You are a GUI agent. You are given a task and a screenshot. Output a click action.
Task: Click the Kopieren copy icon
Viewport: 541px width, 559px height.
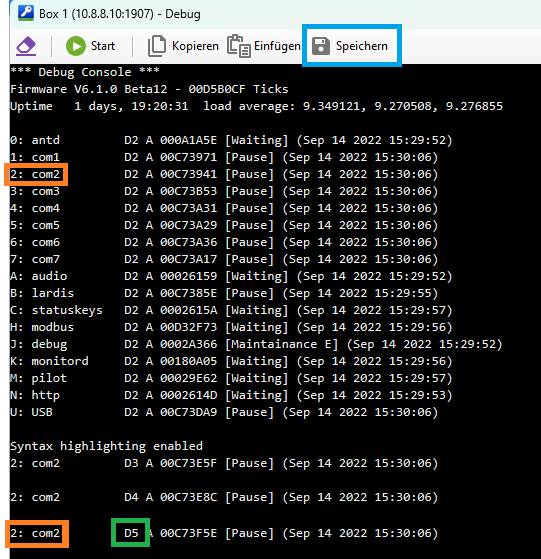tap(157, 46)
